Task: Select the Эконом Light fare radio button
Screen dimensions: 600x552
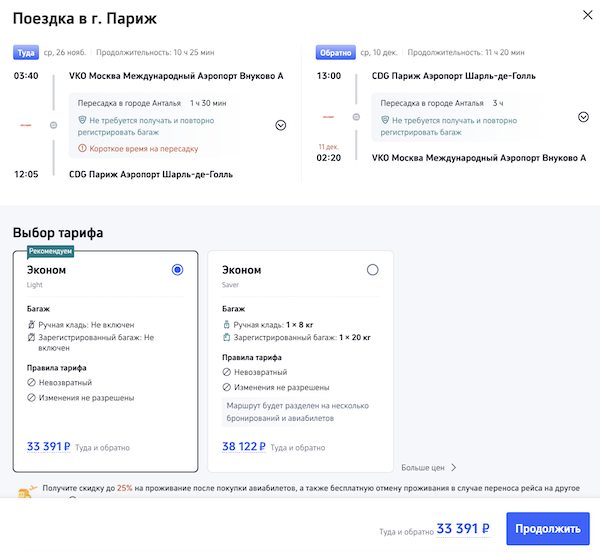Action: click(178, 270)
